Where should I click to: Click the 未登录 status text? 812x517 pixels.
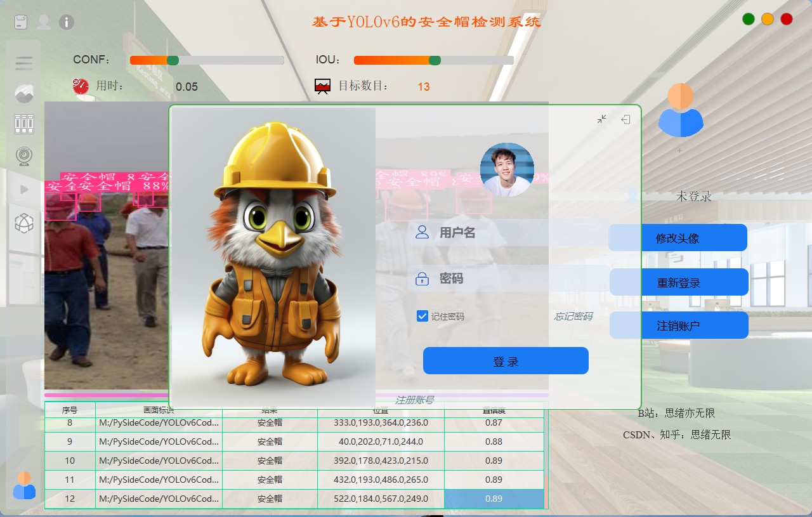pos(694,196)
